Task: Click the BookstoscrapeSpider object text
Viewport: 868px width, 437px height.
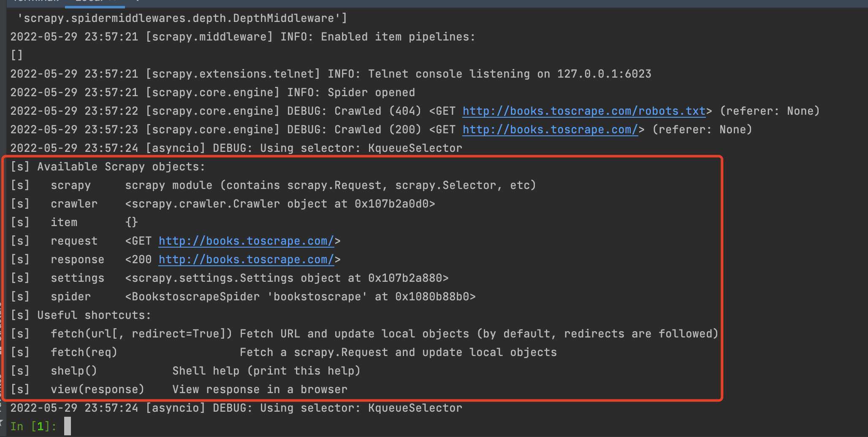Action: [300, 297]
